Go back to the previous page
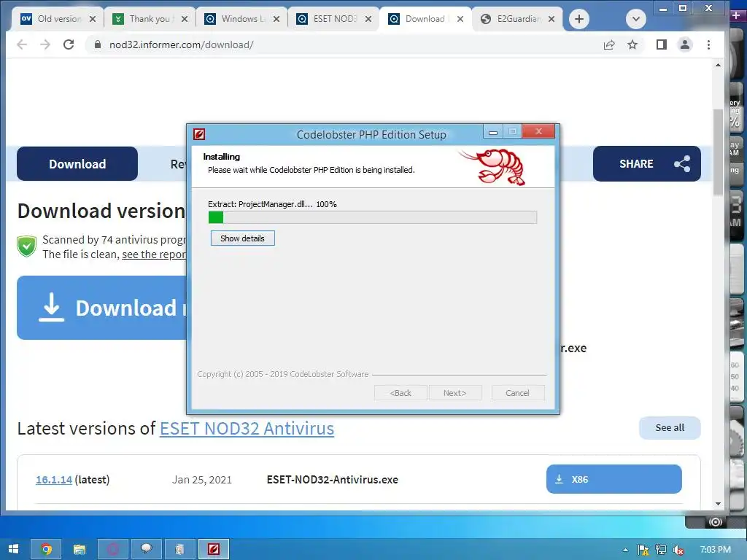This screenshot has width=747, height=560. coord(22,44)
